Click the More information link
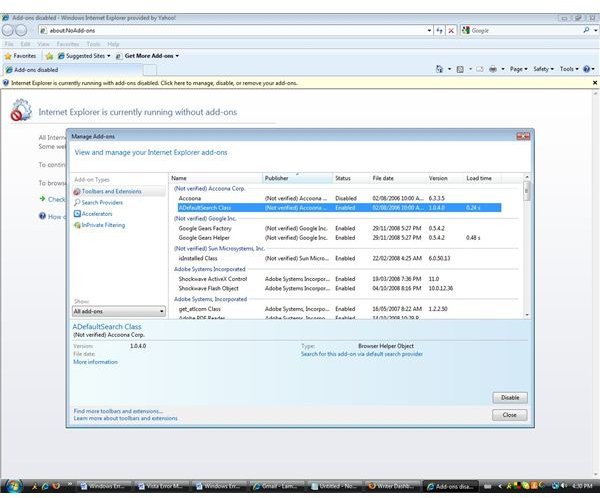This screenshot has height=498, width=600. pos(95,362)
